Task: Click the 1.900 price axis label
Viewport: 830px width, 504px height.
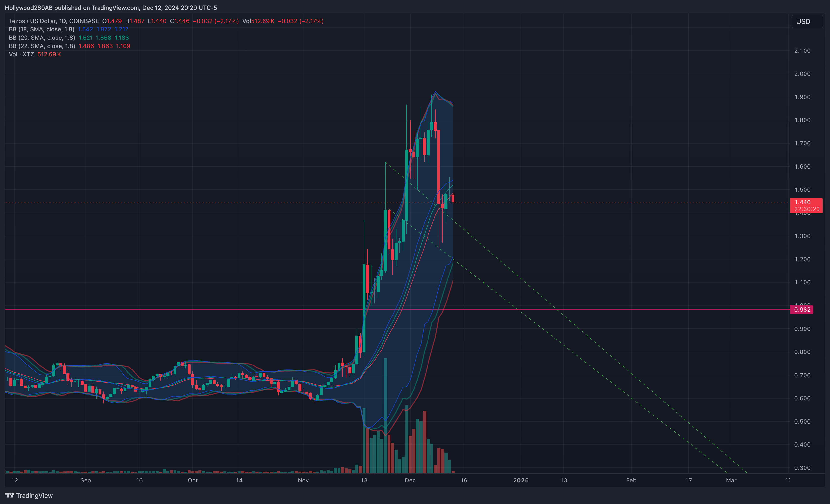Action: (802, 97)
